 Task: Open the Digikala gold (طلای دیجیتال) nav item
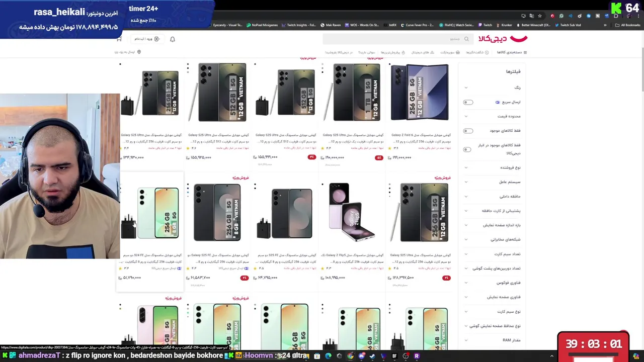pyautogui.click(x=423, y=52)
